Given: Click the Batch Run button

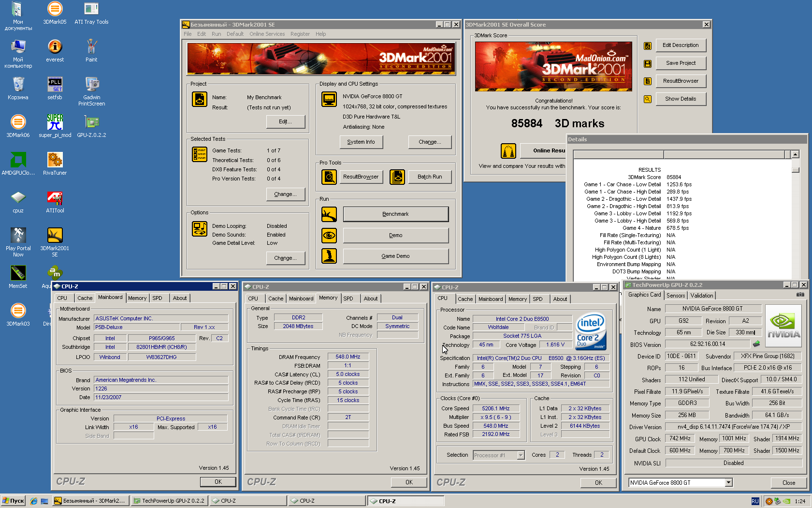Looking at the screenshot, I should [x=430, y=177].
